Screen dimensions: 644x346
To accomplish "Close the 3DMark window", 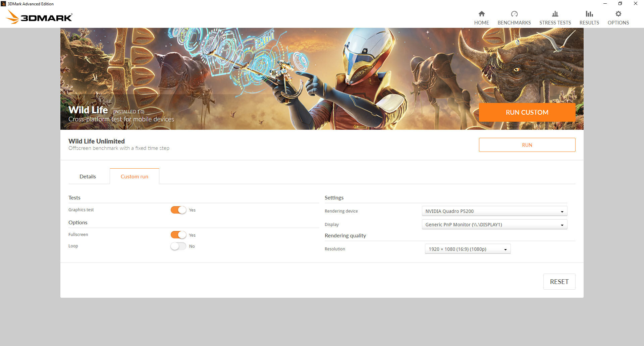I will point(636,4).
